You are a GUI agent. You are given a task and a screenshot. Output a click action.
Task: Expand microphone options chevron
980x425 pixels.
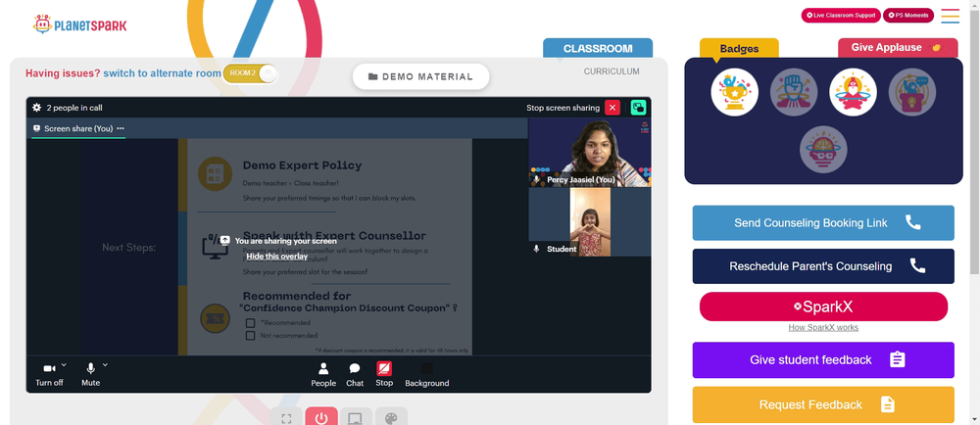tap(105, 365)
